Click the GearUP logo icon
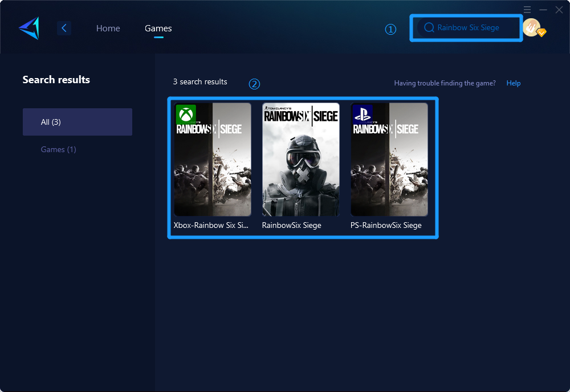The height and width of the screenshot is (392, 570). click(x=29, y=28)
